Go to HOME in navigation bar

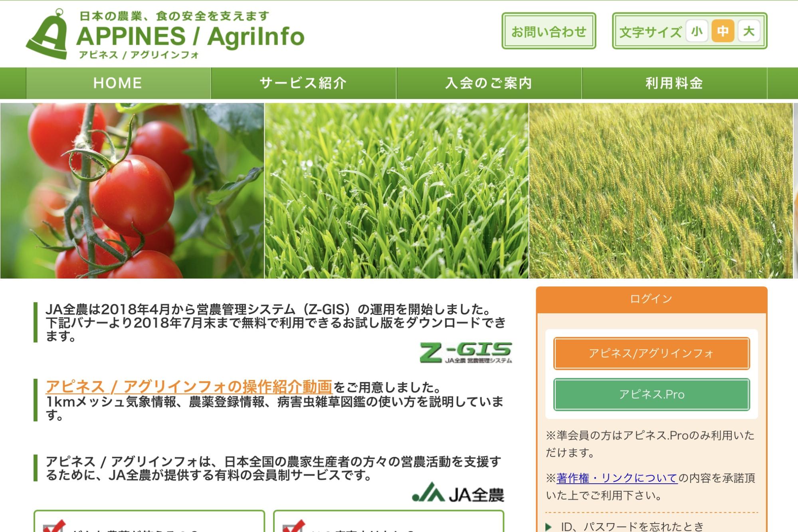coord(118,83)
